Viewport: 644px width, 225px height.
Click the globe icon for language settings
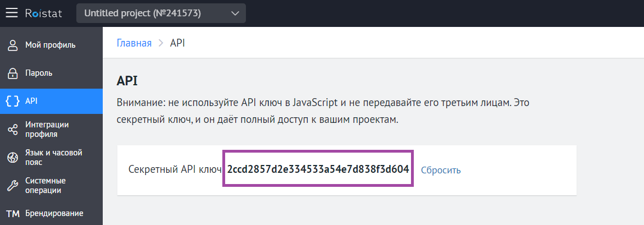pos(12,158)
